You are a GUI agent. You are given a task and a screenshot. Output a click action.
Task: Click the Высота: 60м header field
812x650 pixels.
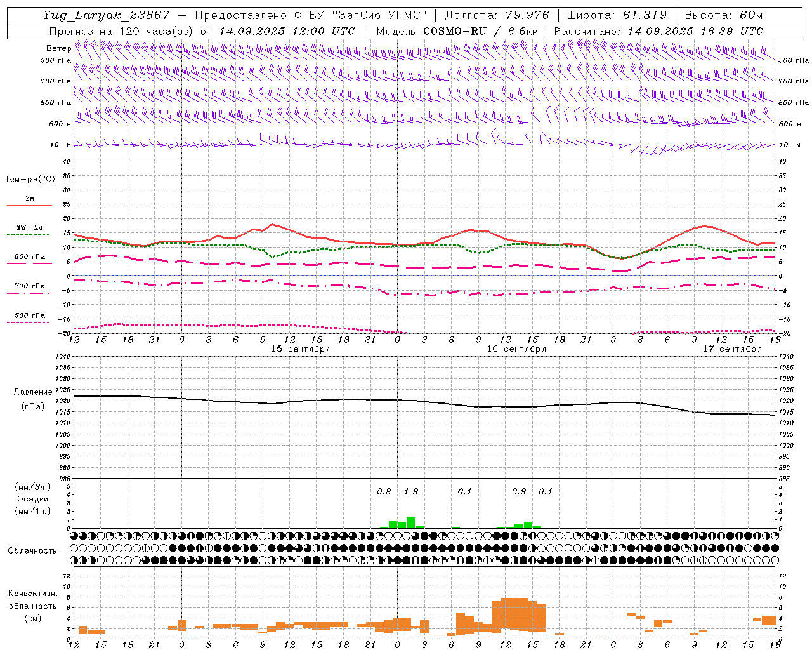point(724,15)
